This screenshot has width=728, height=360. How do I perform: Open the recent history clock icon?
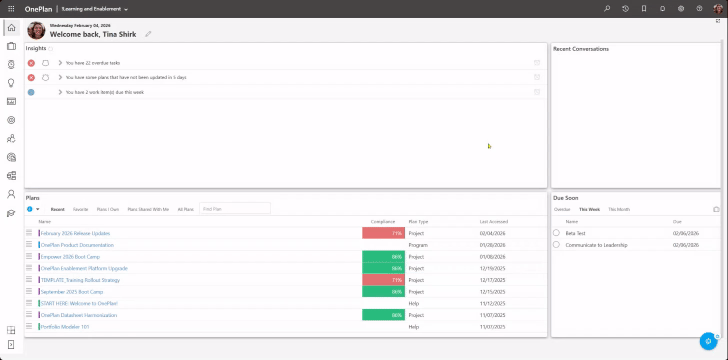pyautogui.click(x=625, y=9)
